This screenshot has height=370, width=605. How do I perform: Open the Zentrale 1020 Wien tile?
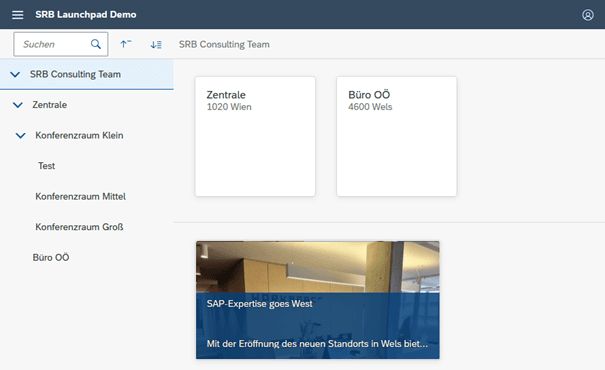coord(255,137)
